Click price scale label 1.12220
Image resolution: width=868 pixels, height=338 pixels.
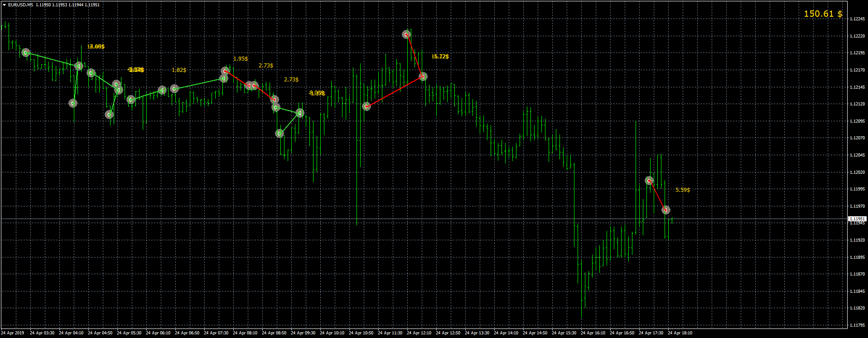tap(858, 36)
